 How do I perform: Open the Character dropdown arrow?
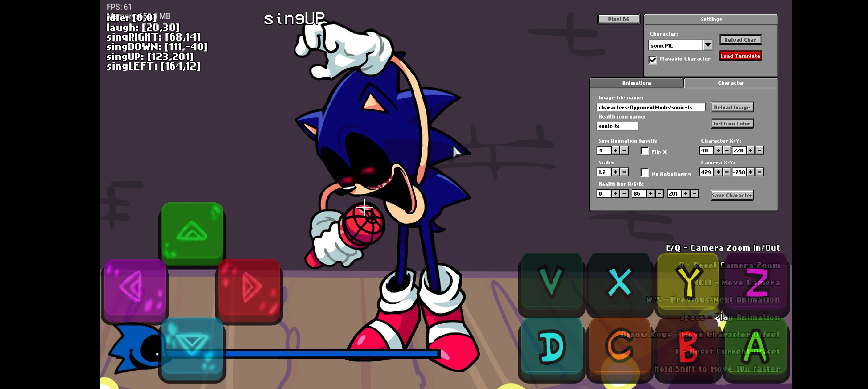click(x=708, y=45)
